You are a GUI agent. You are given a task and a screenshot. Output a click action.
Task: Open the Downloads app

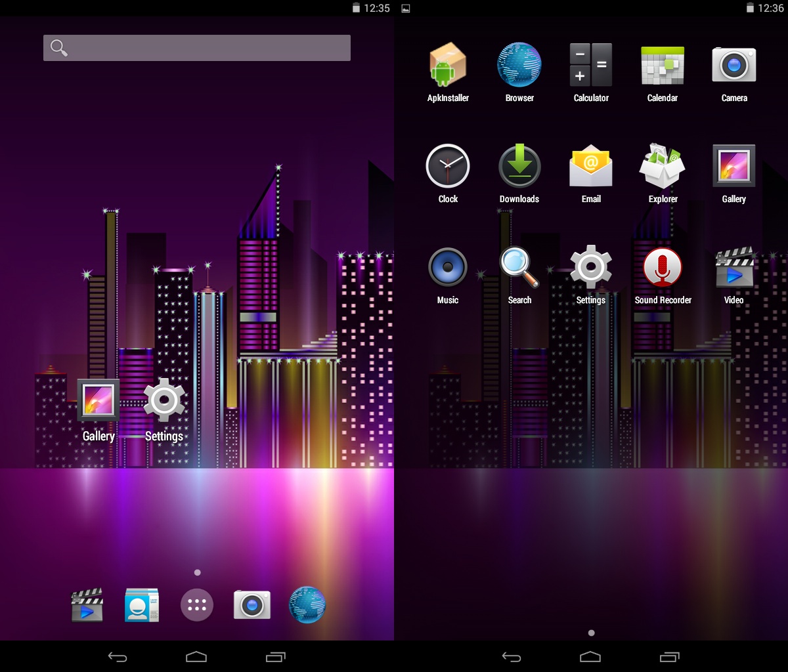pos(519,173)
